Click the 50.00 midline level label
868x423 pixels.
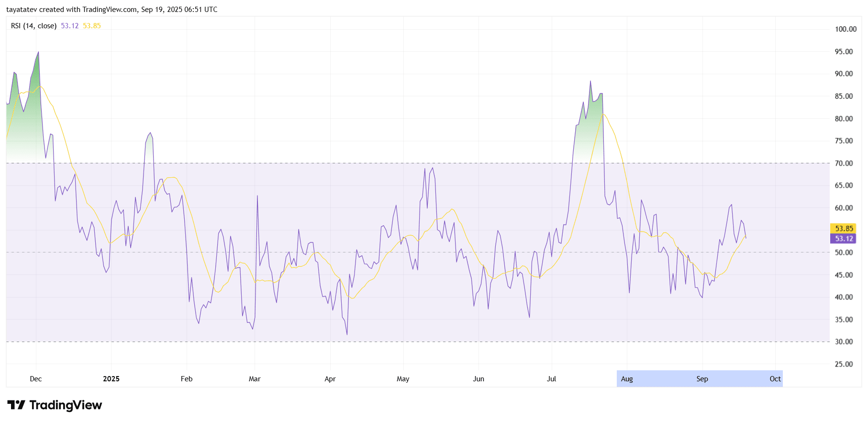click(x=844, y=252)
